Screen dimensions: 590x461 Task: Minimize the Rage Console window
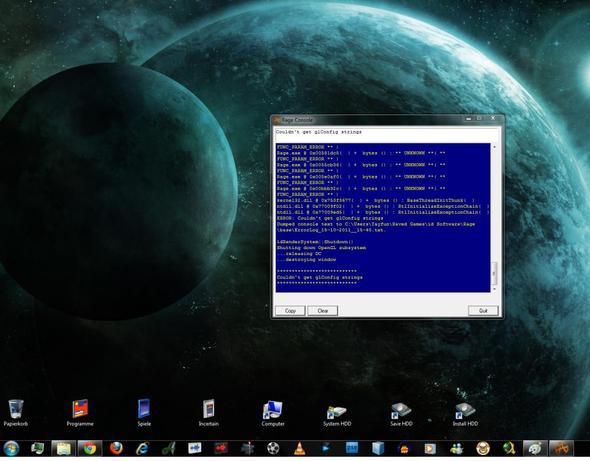(x=468, y=119)
